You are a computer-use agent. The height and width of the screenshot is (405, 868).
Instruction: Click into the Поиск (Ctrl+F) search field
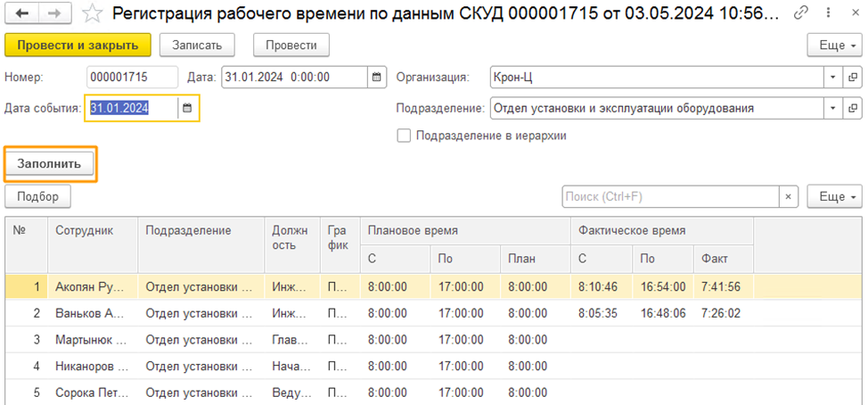coord(668,197)
